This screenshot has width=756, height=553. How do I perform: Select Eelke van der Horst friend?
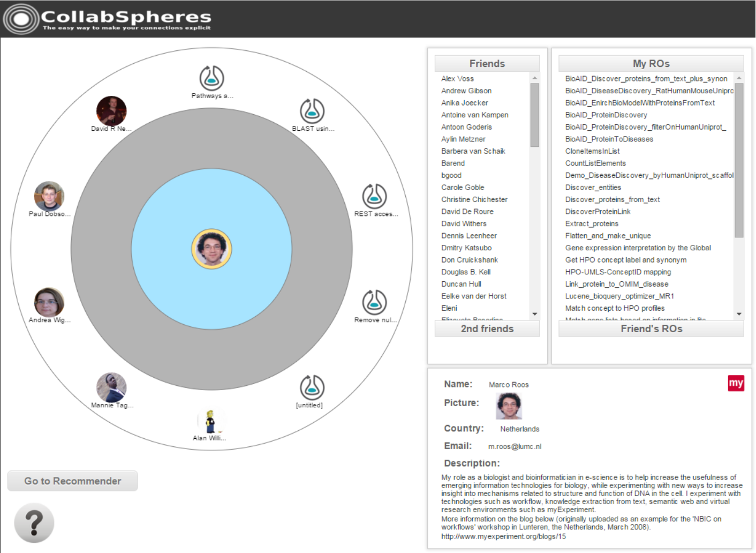point(474,296)
